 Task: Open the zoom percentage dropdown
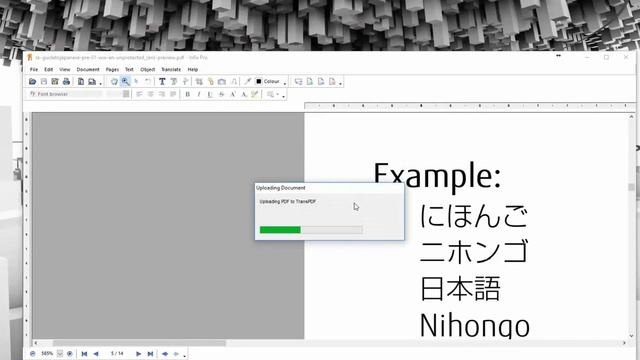click(x=60, y=353)
